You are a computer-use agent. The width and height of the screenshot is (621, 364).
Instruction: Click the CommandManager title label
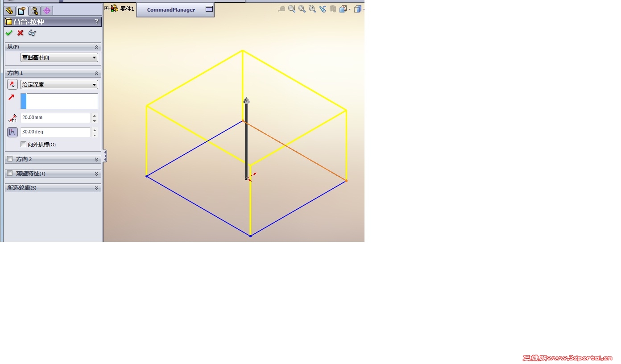171,10
